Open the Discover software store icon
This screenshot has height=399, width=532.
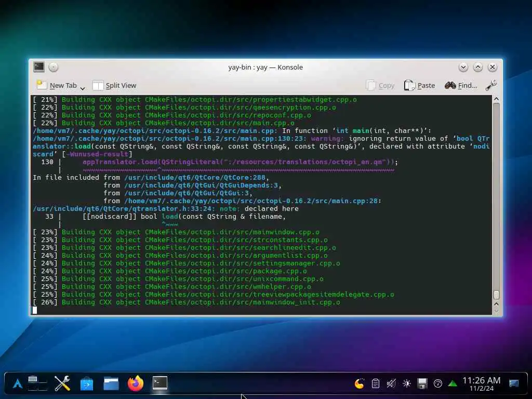pos(87,384)
